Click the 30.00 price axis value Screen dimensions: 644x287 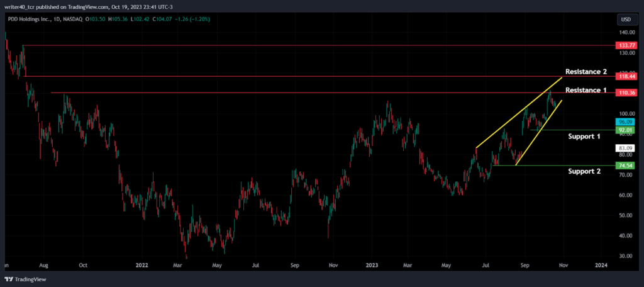click(625, 256)
